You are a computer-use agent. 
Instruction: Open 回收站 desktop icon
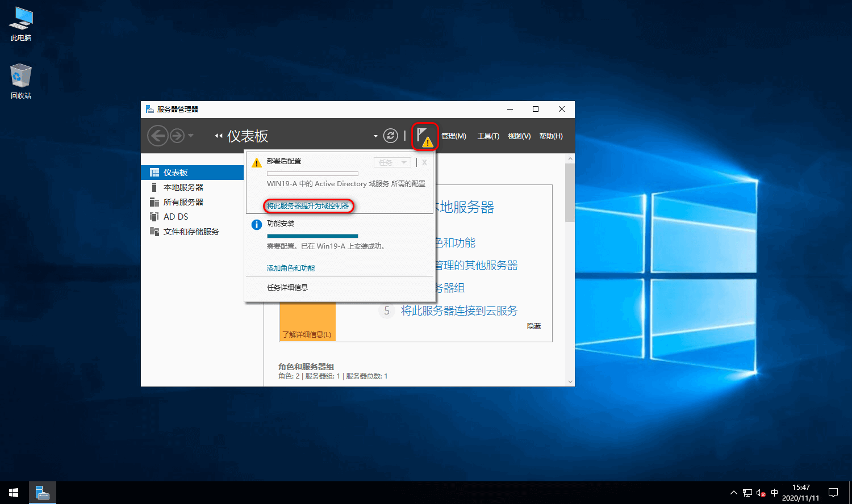(x=21, y=82)
